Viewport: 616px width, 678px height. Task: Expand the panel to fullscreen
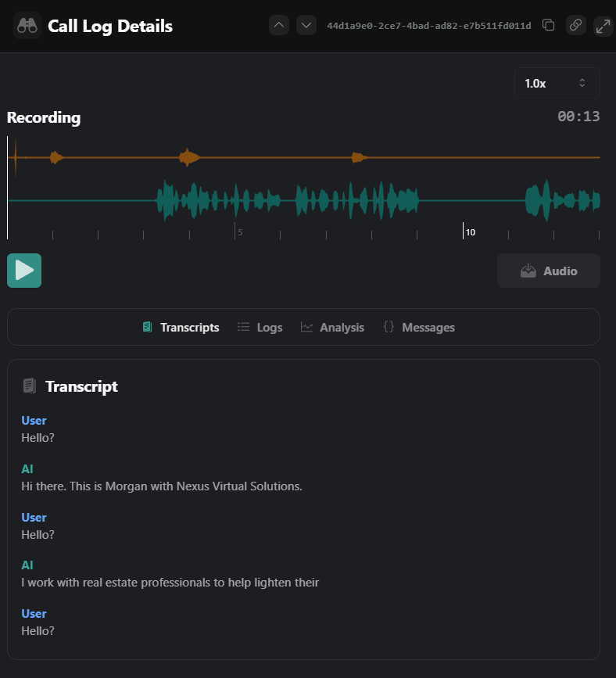603,27
